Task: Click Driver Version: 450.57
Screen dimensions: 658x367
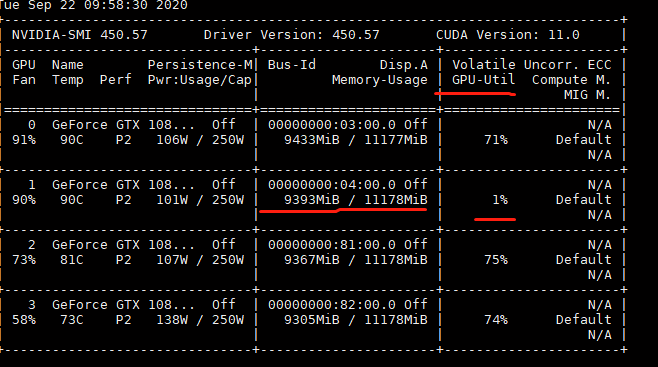Action: tap(292, 35)
